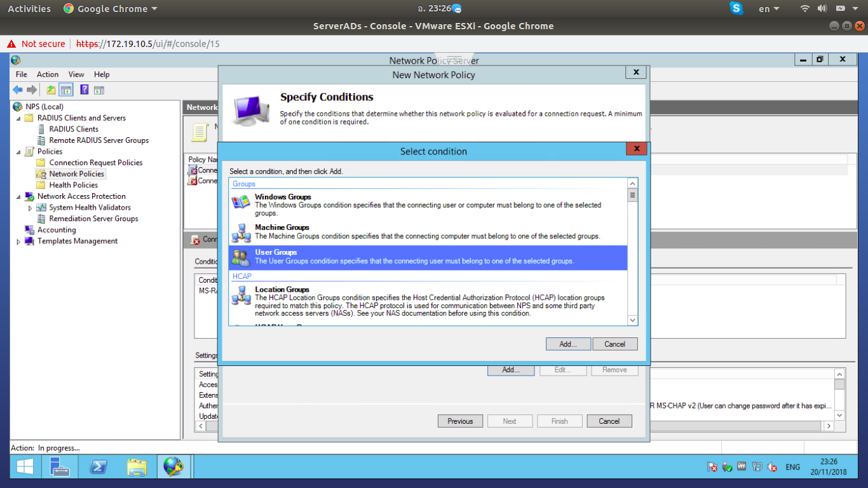Select Connection Request Policies in the tree
This screenshot has height=488, width=868.
tap(96, 163)
